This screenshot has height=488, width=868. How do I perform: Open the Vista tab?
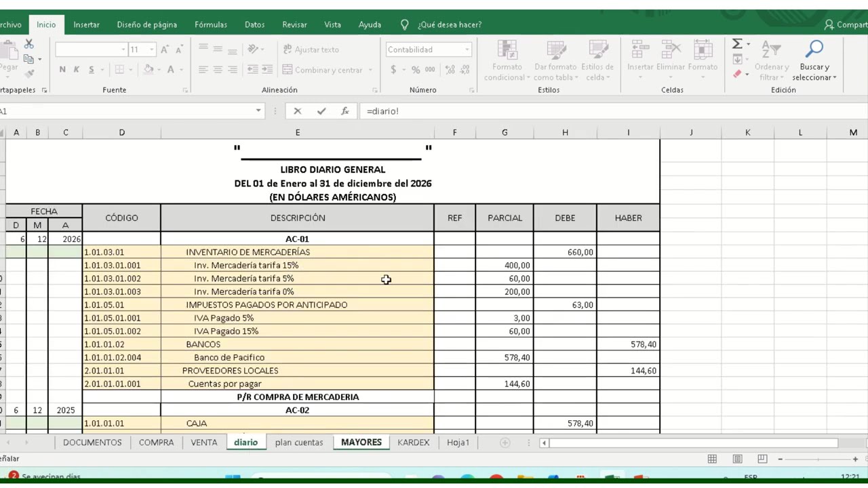click(x=332, y=24)
